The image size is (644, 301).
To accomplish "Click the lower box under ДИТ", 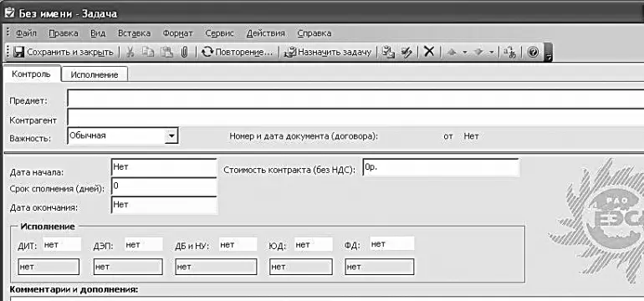I will point(49,267).
